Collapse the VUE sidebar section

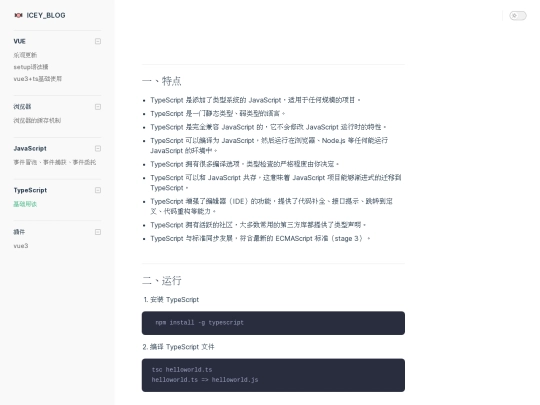coord(98,41)
